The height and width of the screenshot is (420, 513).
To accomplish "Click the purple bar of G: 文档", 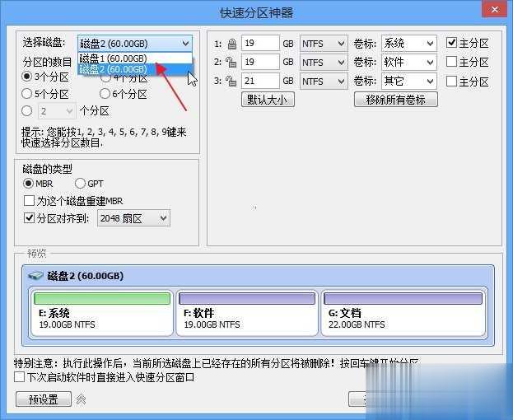I will click(403, 298).
